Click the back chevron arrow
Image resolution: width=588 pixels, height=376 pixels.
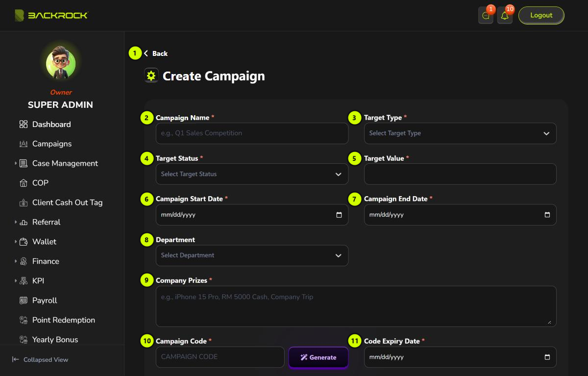(x=146, y=53)
